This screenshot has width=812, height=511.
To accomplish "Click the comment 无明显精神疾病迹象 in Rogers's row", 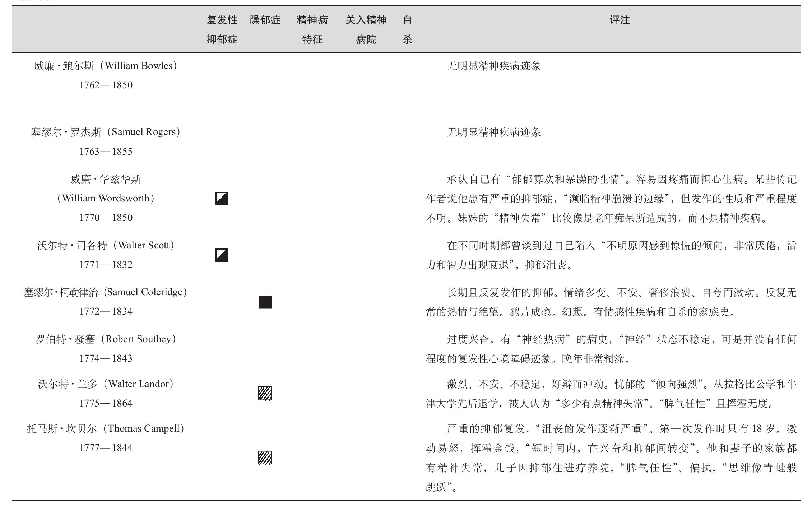I will (x=494, y=133).
